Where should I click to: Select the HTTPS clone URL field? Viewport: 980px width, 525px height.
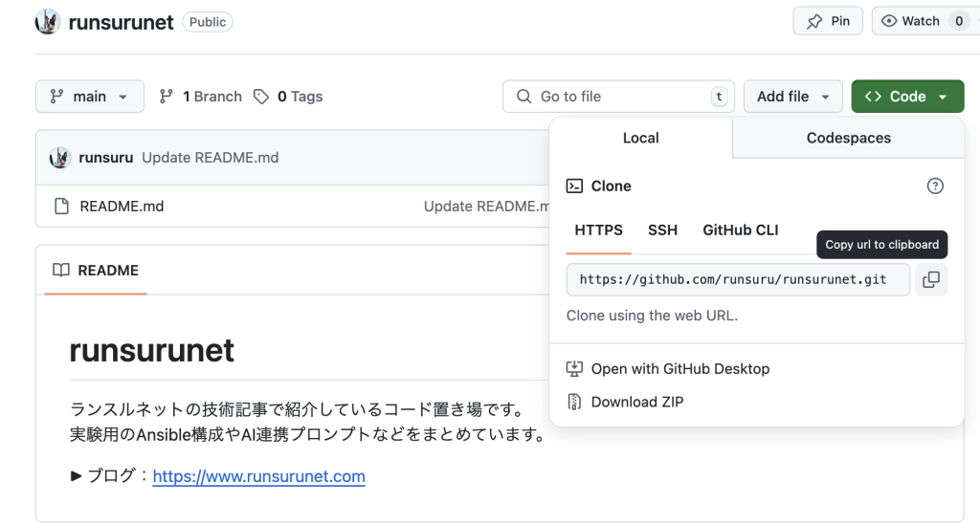tap(738, 279)
